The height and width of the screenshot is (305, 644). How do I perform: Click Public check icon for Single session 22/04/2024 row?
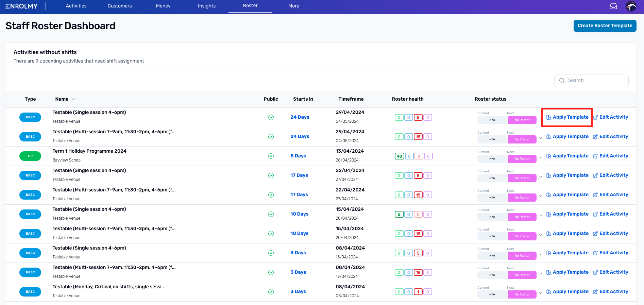tap(271, 175)
